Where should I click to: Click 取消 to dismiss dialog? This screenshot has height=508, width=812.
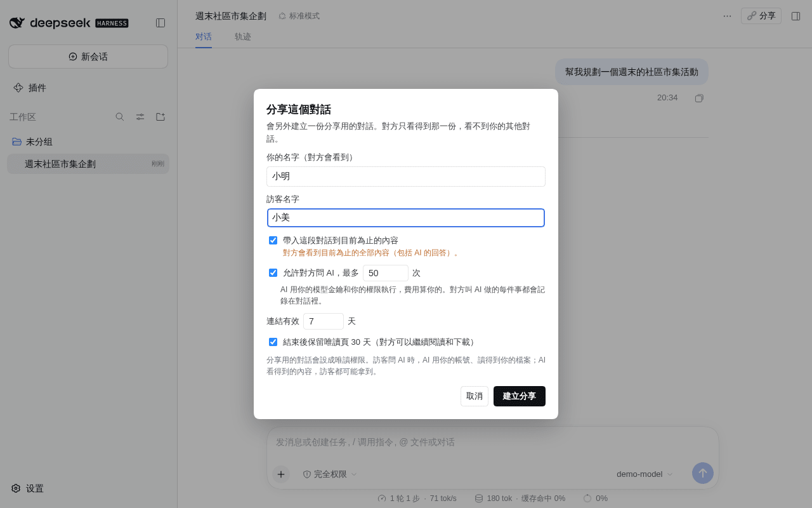475,396
